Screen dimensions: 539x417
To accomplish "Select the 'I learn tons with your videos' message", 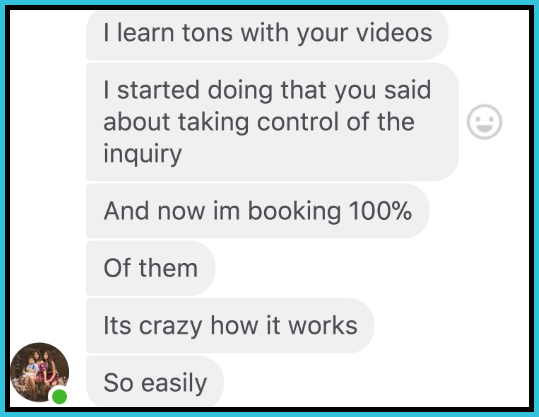I will coord(267,35).
